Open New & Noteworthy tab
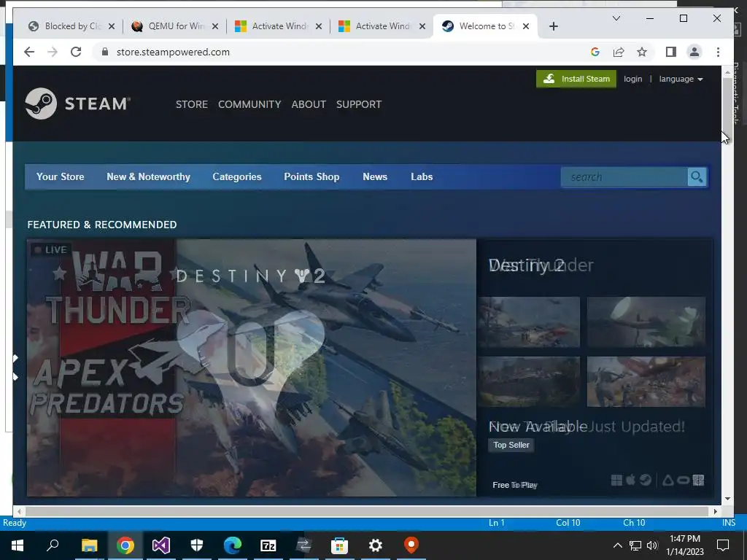This screenshot has width=747, height=560. pyautogui.click(x=148, y=176)
